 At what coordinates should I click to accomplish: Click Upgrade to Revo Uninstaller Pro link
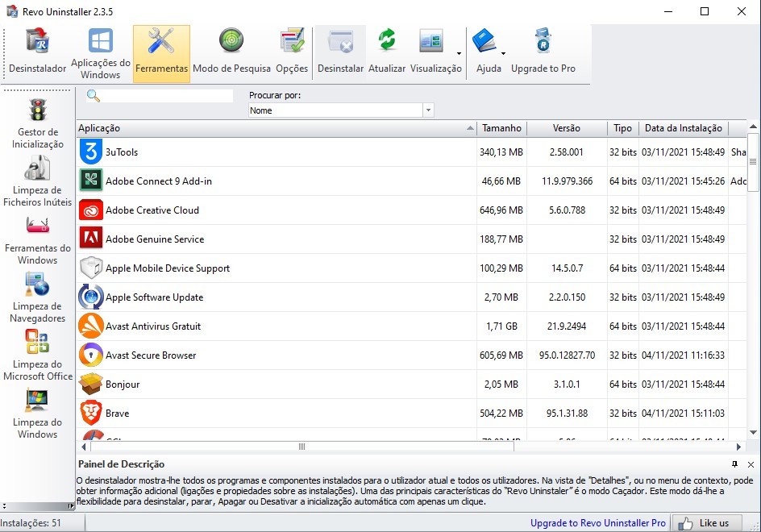597,523
